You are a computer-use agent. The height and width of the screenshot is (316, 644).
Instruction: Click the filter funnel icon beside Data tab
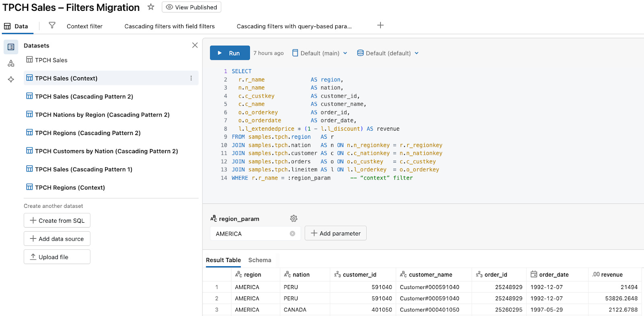click(x=52, y=25)
